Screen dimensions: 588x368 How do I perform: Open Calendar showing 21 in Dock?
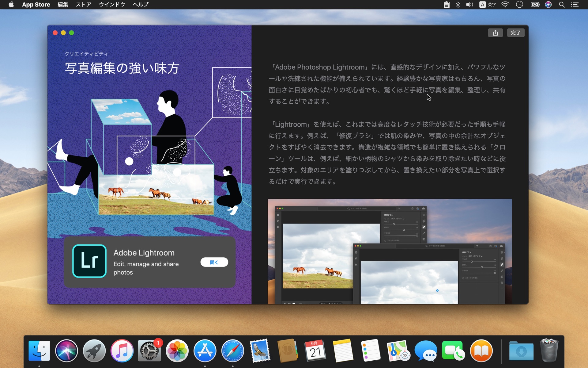point(315,351)
